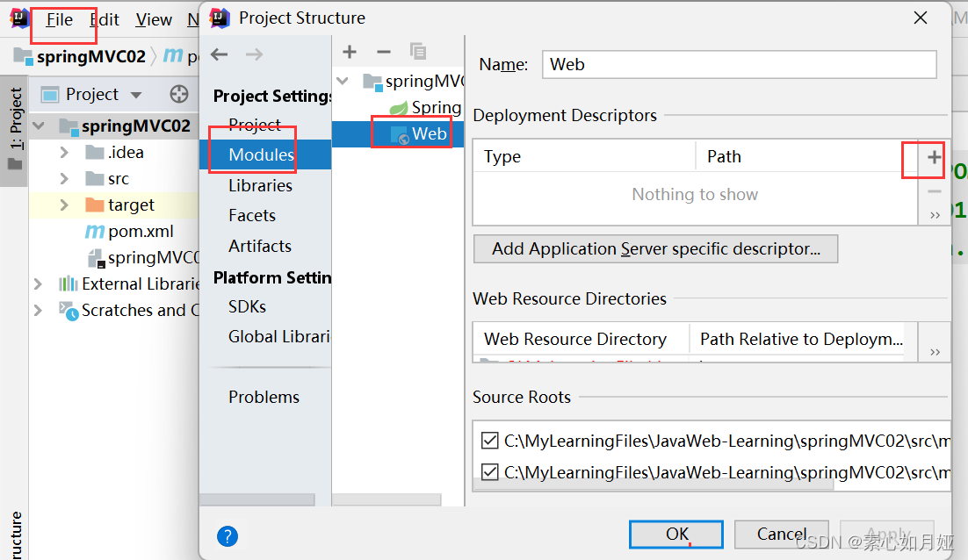Expand External Libraries node

click(x=38, y=284)
